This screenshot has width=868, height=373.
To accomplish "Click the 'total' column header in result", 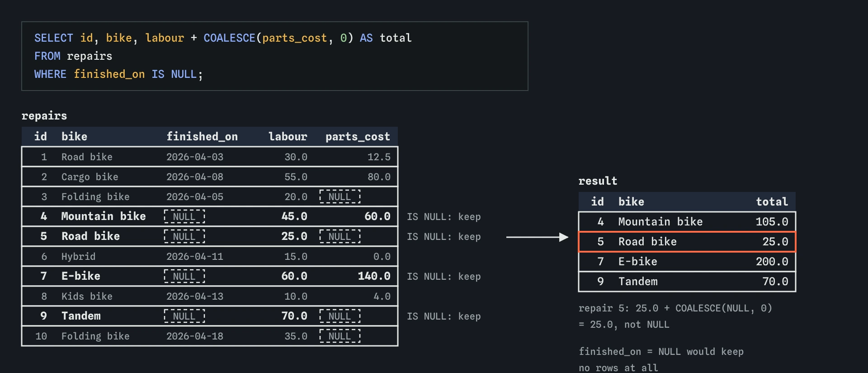I will tap(772, 202).
